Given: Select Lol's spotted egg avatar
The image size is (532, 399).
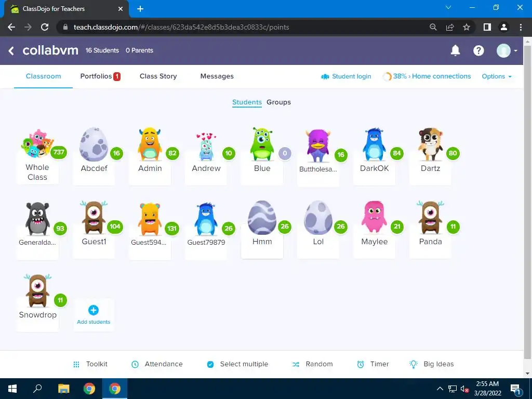Looking at the screenshot, I should point(318,218).
